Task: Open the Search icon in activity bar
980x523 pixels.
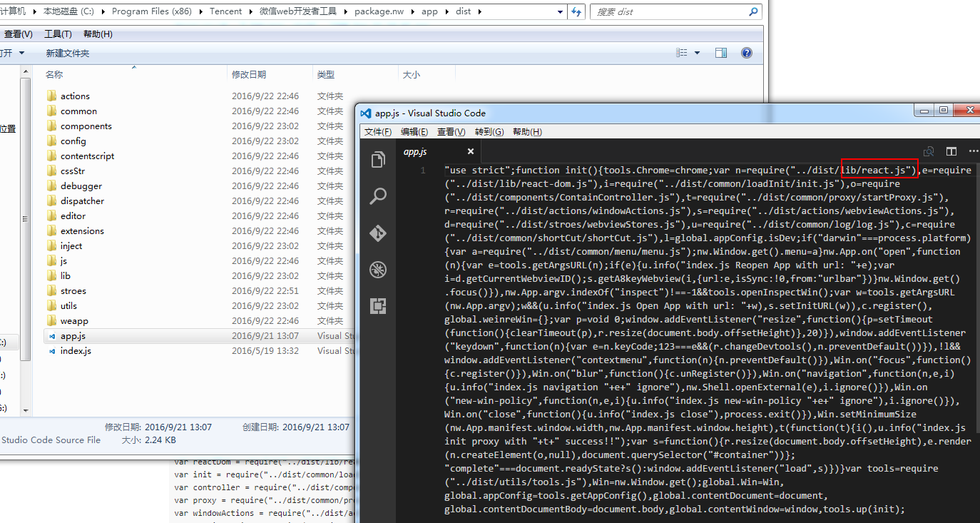Action: (378, 196)
